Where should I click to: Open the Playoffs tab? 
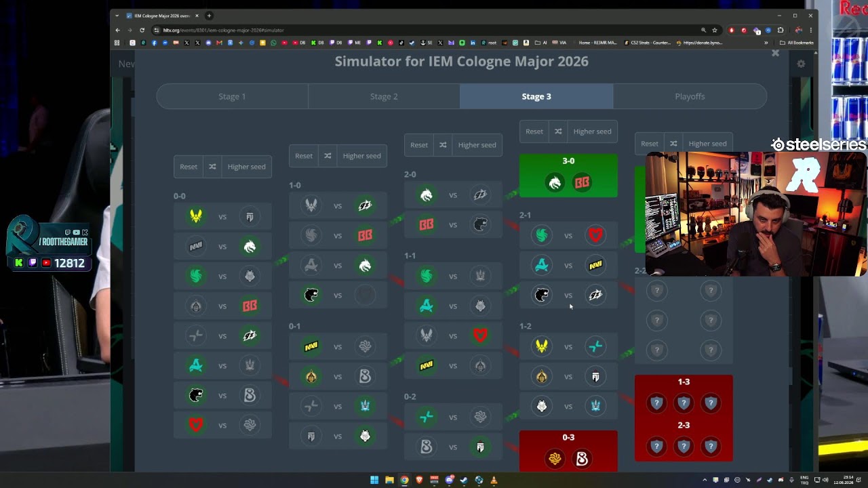click(690, 96)
